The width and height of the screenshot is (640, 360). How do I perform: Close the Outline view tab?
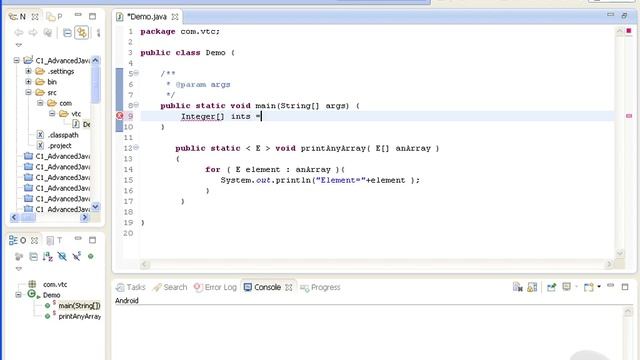point(35,241)
